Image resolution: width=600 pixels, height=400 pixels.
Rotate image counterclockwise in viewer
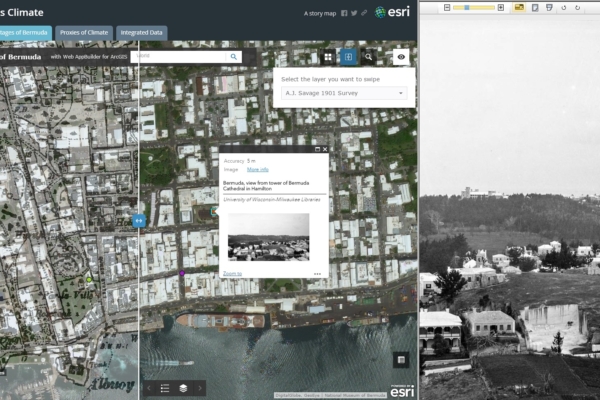[x=565, y=7]
